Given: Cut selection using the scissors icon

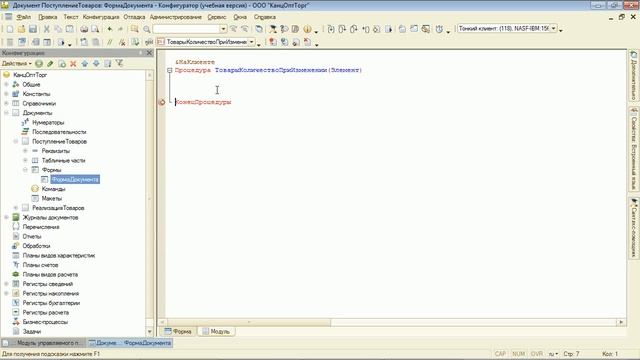Looking at the screenshot, I should (x=46, y=29).
